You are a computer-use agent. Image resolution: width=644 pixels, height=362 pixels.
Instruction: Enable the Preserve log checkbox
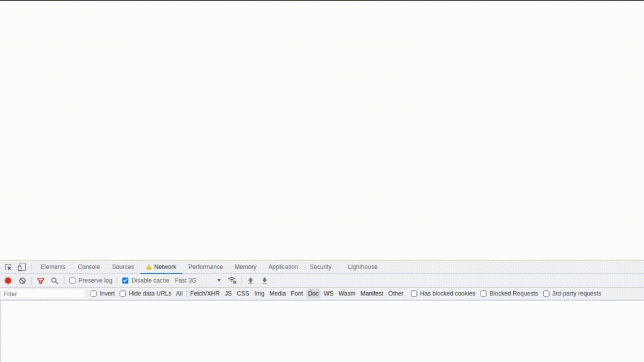(72, 280)
